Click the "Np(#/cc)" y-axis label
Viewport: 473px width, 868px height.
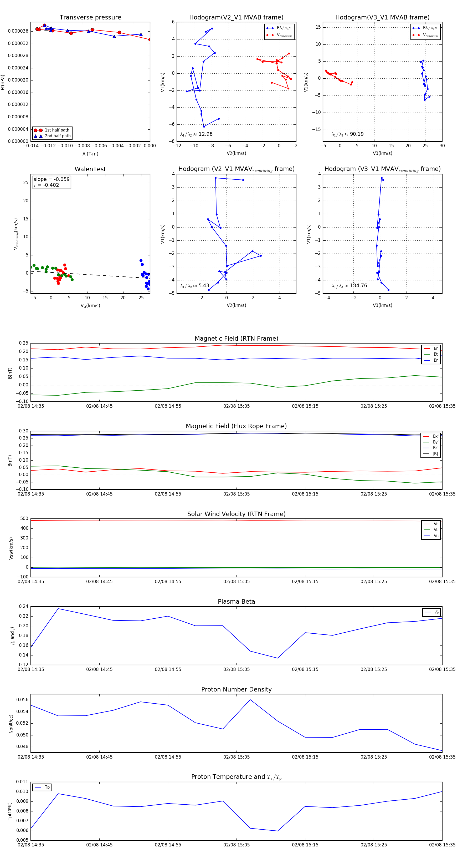[x=11, y=724]
